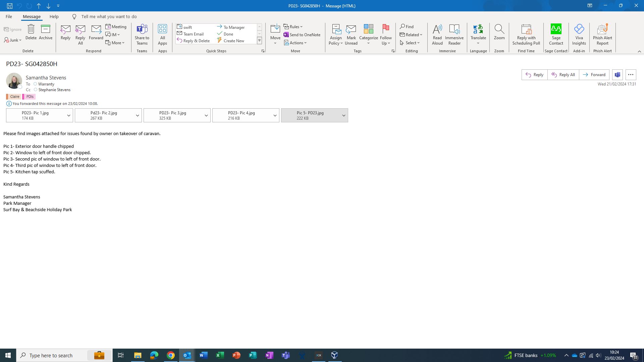Expand Quick Steps gallery more arrow
Viewport: 644px width, 362px height.
pyautogui.click(x=259, y=41)
